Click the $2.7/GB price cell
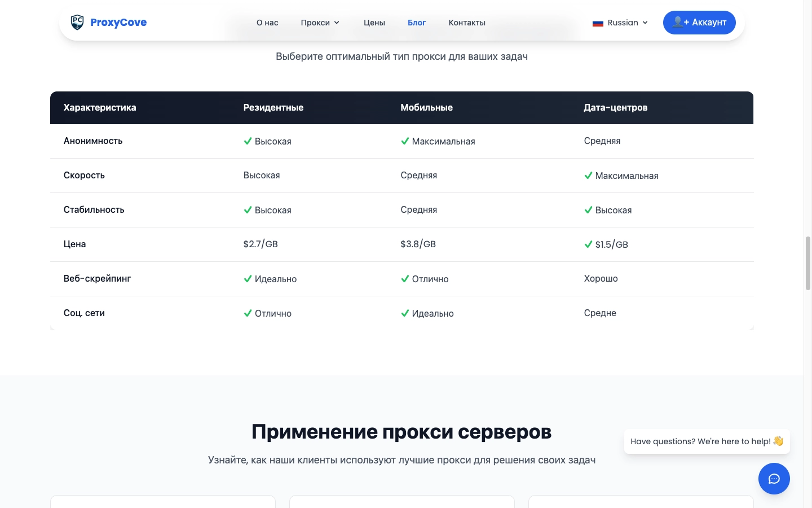This screenshot has height=508, width=812. 261,244
